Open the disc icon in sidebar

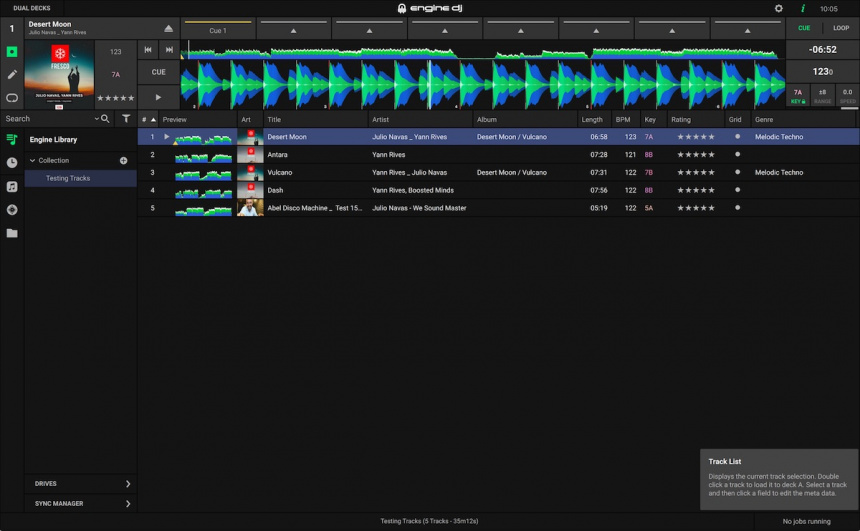(12, 210)
